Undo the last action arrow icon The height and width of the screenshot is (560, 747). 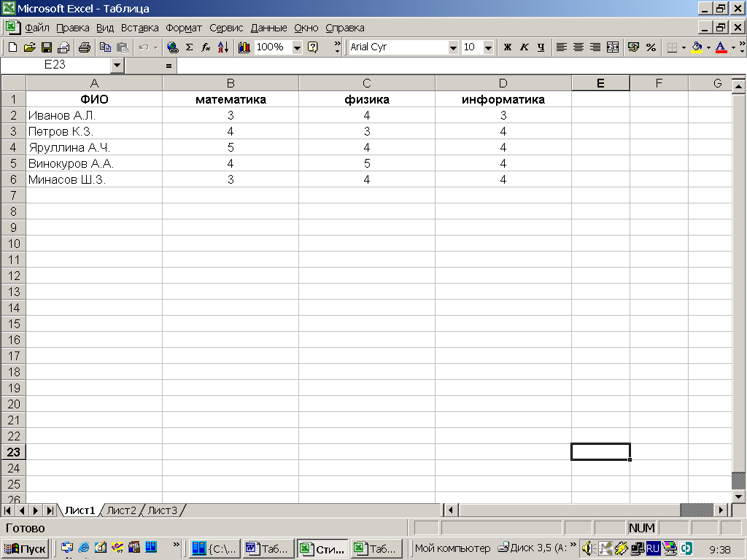[x=144, y=47]
